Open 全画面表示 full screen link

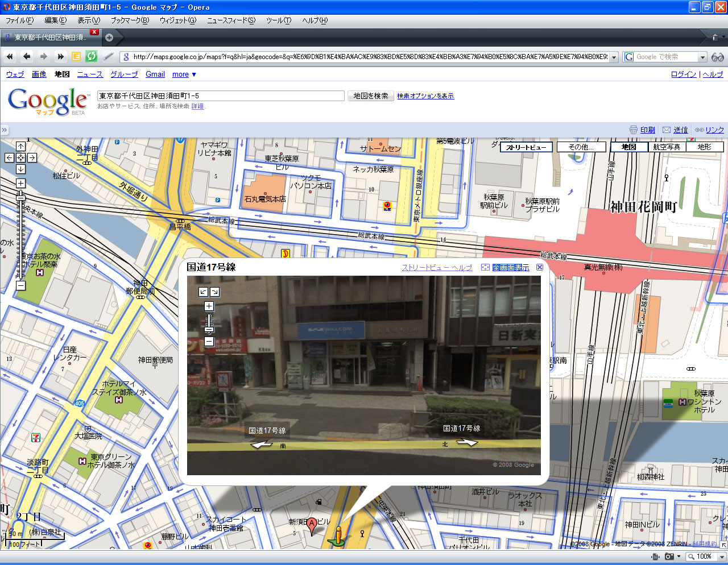[511, 267]
